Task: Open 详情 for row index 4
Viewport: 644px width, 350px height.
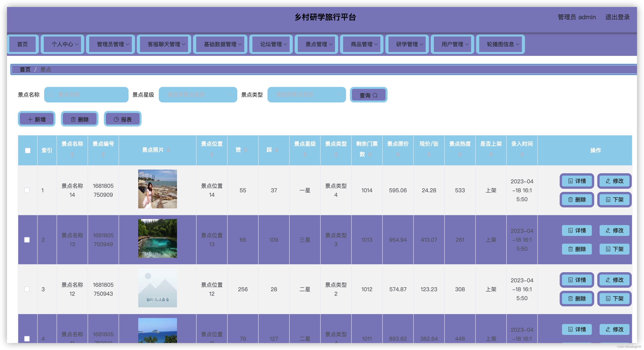Action: [x=577, y=329]
